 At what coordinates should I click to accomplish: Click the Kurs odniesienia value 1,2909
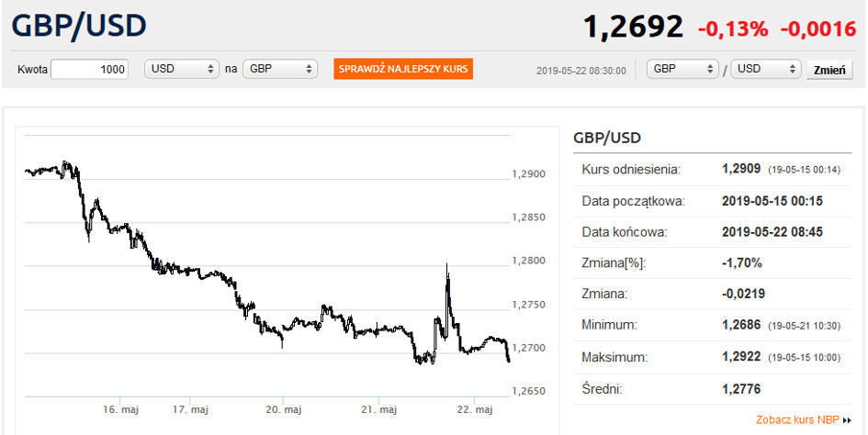[742, 169]
